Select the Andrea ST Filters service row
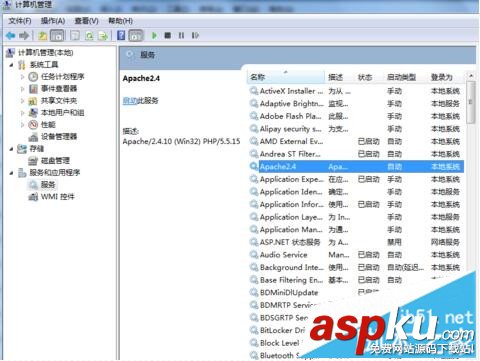 pyautogui.click(x=356, y=154)
